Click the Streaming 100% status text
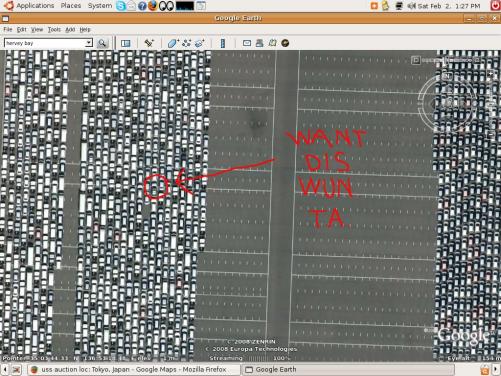 click(x=249, y=358)
